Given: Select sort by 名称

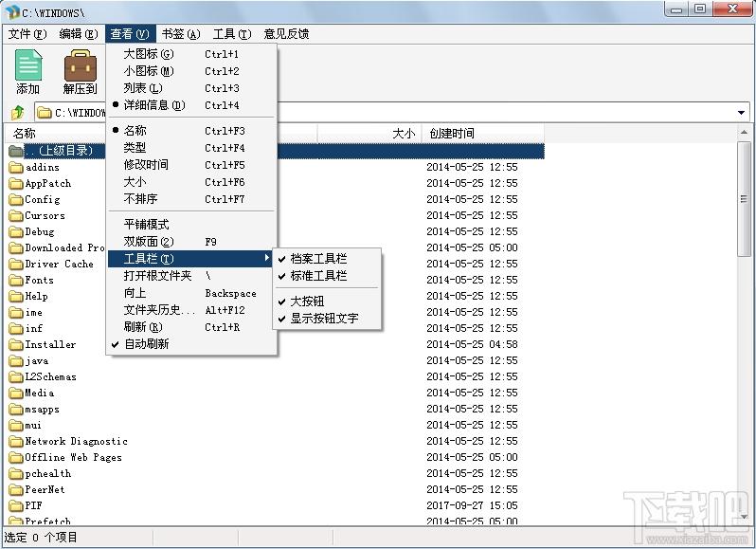Looking at the screenshot, I should (191, 130).
